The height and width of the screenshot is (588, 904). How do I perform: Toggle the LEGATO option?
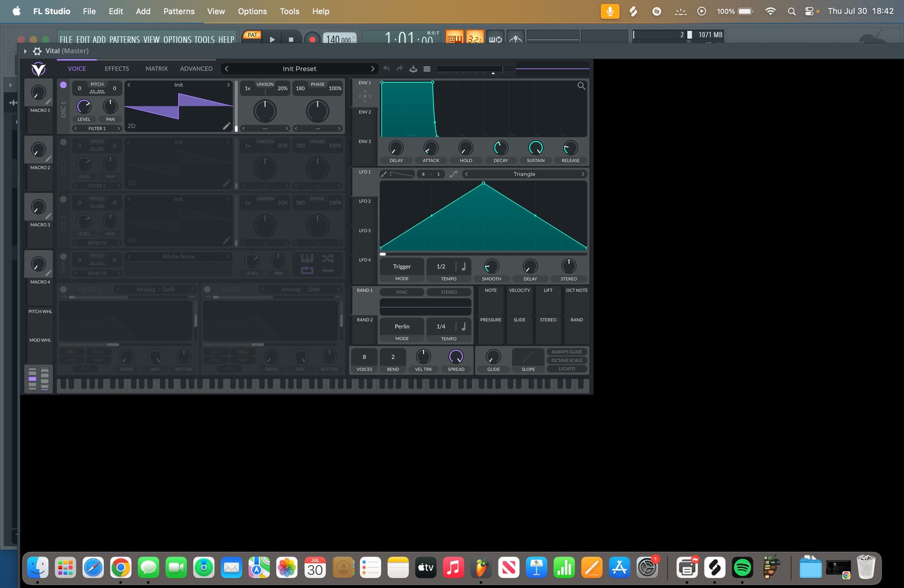567,369
